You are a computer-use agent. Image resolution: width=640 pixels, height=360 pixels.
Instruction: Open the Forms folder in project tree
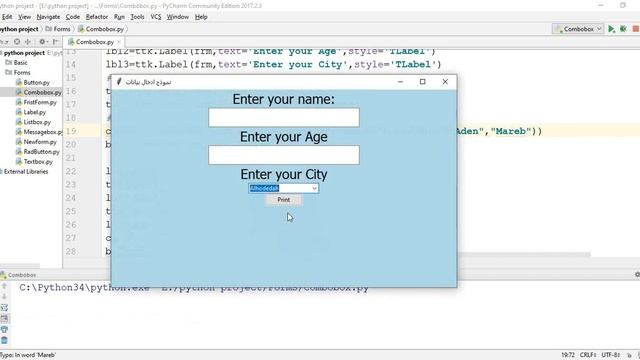tap(18, 72)
